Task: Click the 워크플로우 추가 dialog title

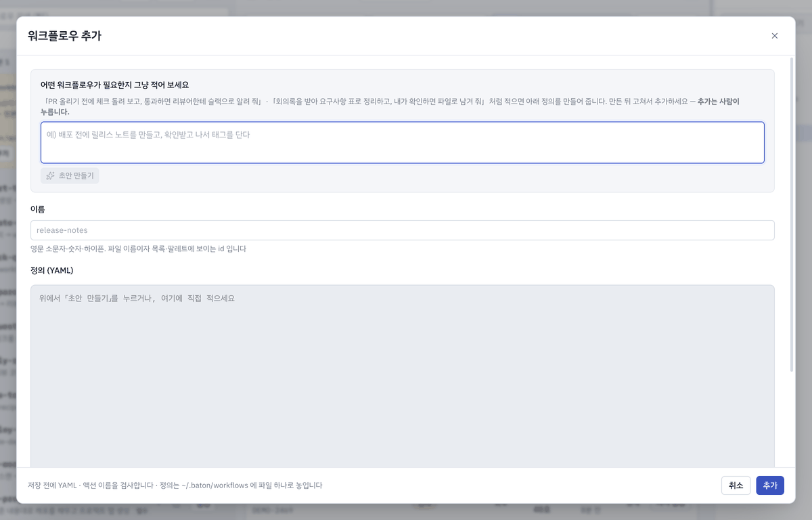Action: 65,36
